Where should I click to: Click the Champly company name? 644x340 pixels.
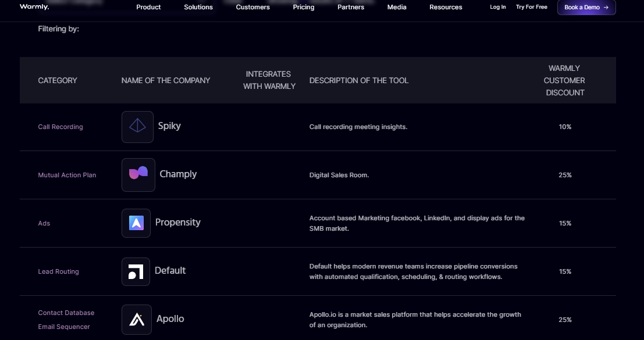tap(178, 174)
